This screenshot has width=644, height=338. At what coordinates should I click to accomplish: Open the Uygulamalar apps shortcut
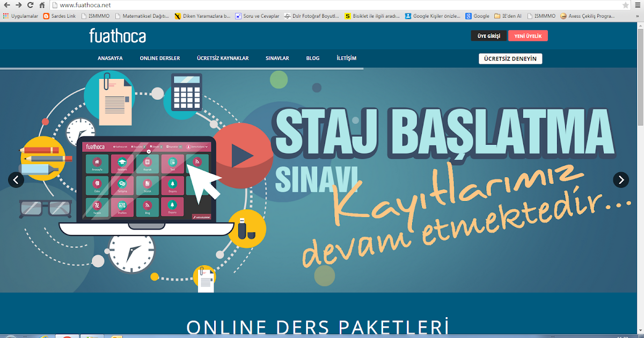(20, 16)
